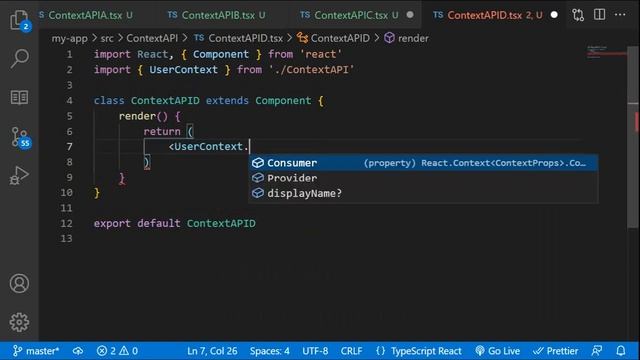Viewport: 640px width, 360px height.
Task: Open the Search view in activity bar
Action: tap(19, 58)
